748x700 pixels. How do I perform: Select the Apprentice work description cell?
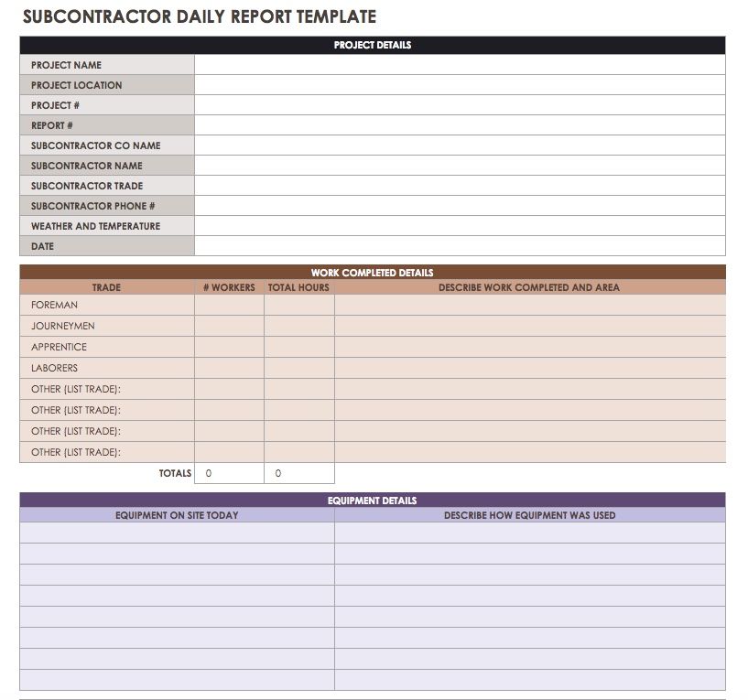[x=529, y=348]
